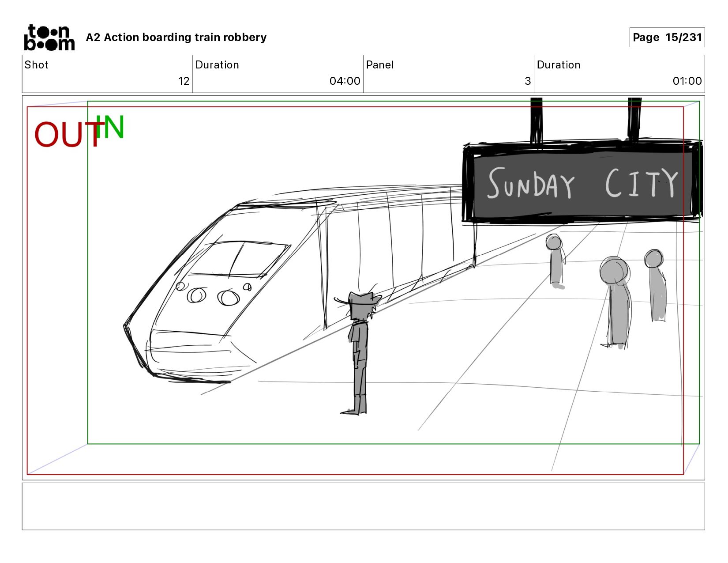Click the 'Page 15/231' box

667,37
